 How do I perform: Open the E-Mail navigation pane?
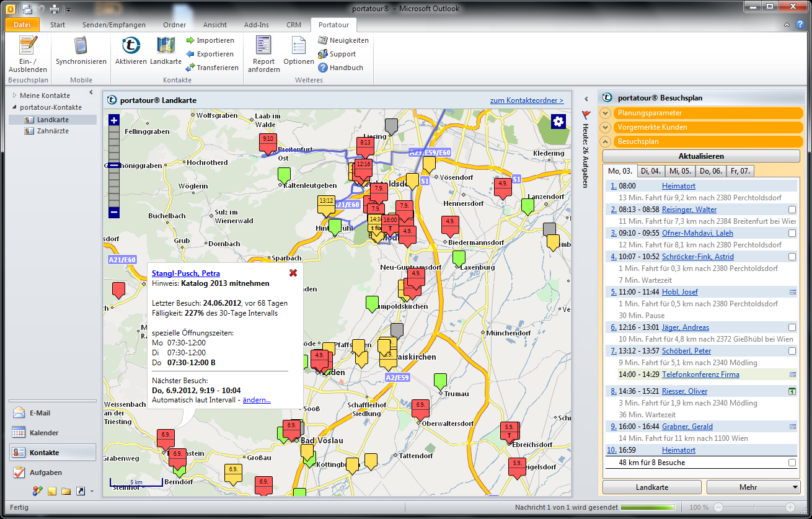53,413
